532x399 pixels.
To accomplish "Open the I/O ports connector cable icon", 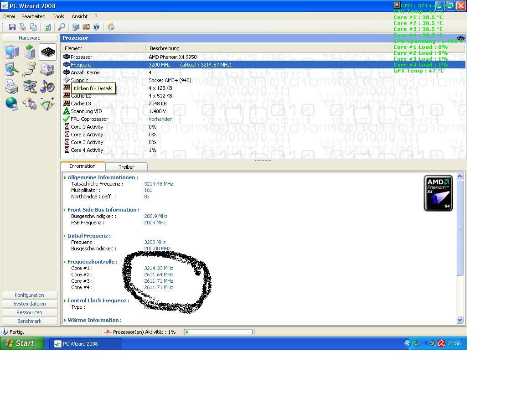I will click(30, 69).
